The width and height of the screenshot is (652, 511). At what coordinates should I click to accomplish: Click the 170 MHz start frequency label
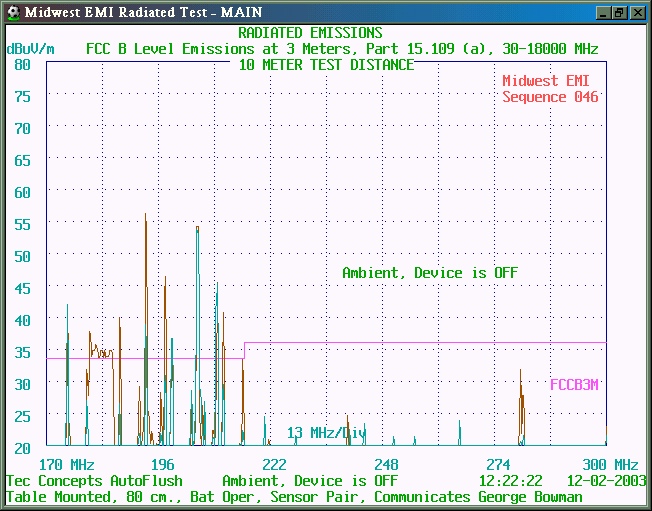(x=66, y=465)
